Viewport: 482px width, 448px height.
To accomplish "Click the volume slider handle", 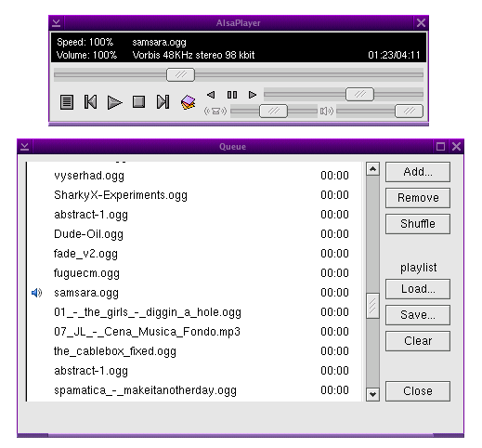I will [x=409, y=111].
